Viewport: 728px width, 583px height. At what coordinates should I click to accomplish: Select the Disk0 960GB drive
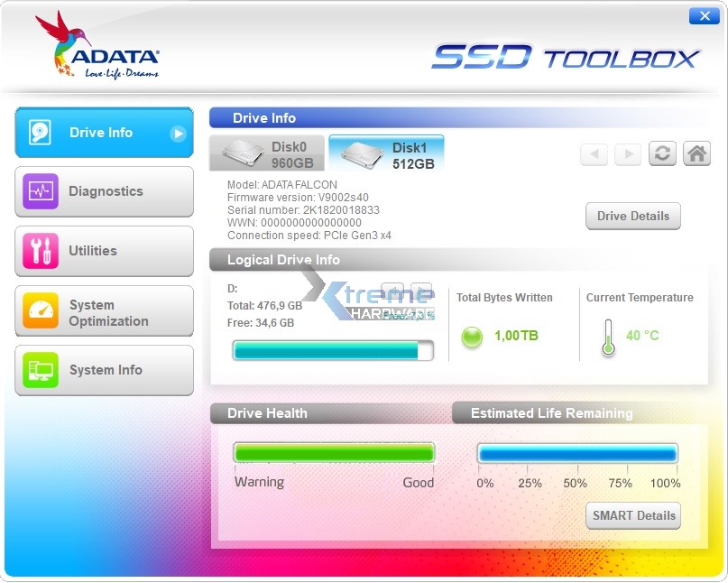click(x=266, y=153)
